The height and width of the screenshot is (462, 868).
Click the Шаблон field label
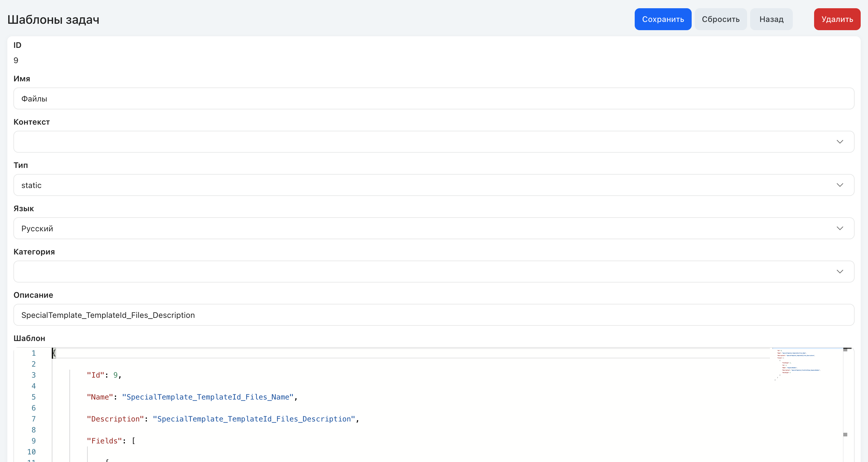(x=29, y=338)
